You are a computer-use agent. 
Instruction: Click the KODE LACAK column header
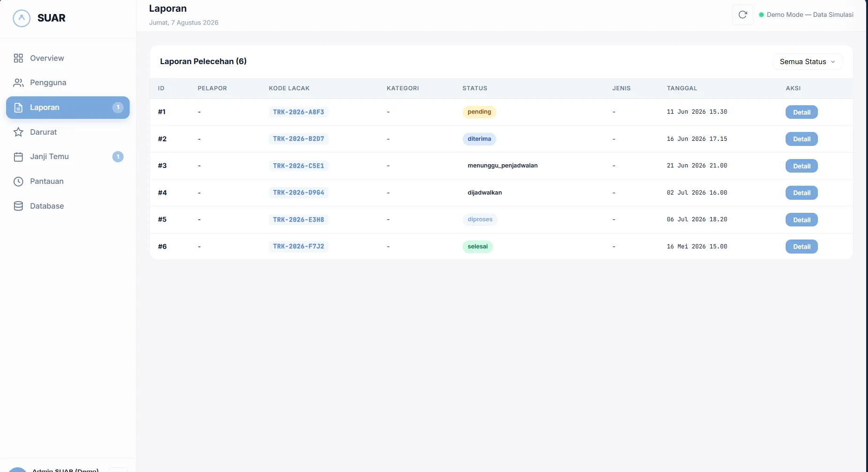(289, 88)
